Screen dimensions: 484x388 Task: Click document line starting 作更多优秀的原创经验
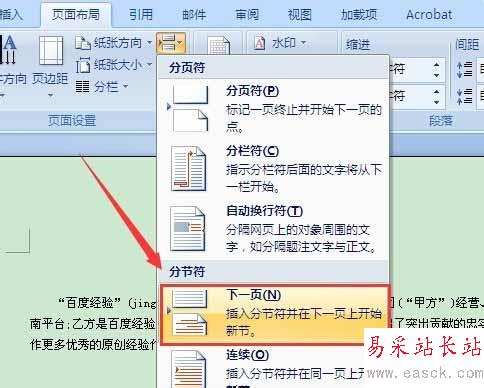(x=93, y=345)
